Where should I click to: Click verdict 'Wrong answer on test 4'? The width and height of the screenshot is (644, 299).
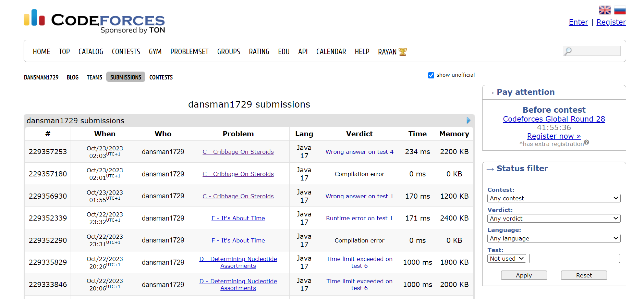tap(360, 152)
